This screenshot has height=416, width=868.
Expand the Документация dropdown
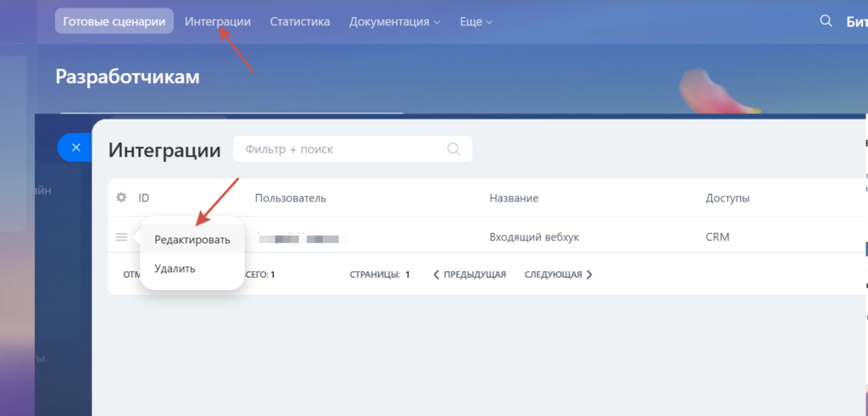point(394,22)
